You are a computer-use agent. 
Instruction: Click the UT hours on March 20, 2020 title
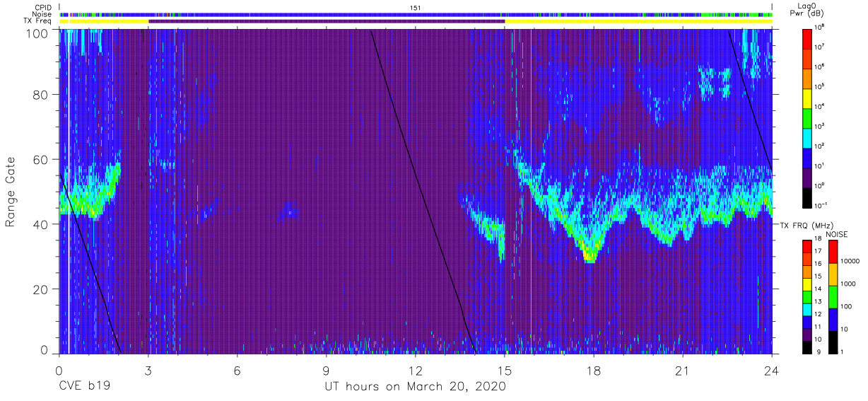point(415,387)
